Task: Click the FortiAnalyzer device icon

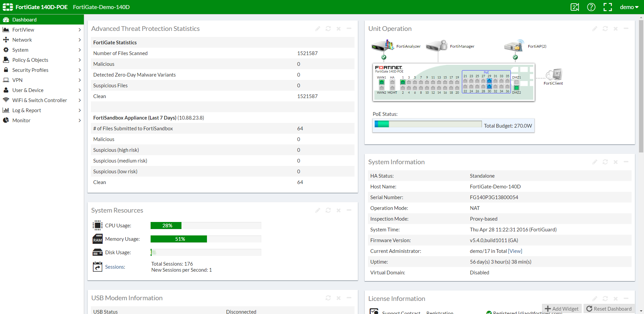Action: [x=383, y=45]
